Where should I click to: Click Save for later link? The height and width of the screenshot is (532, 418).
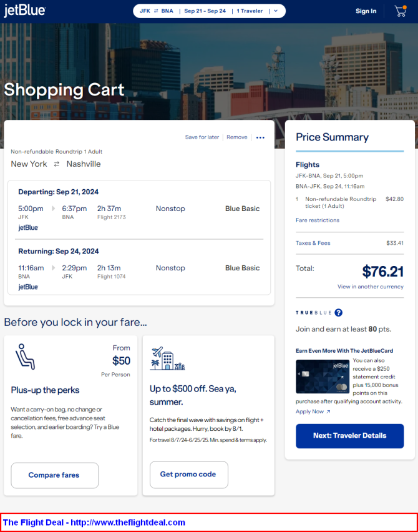(x=202, y=137)
